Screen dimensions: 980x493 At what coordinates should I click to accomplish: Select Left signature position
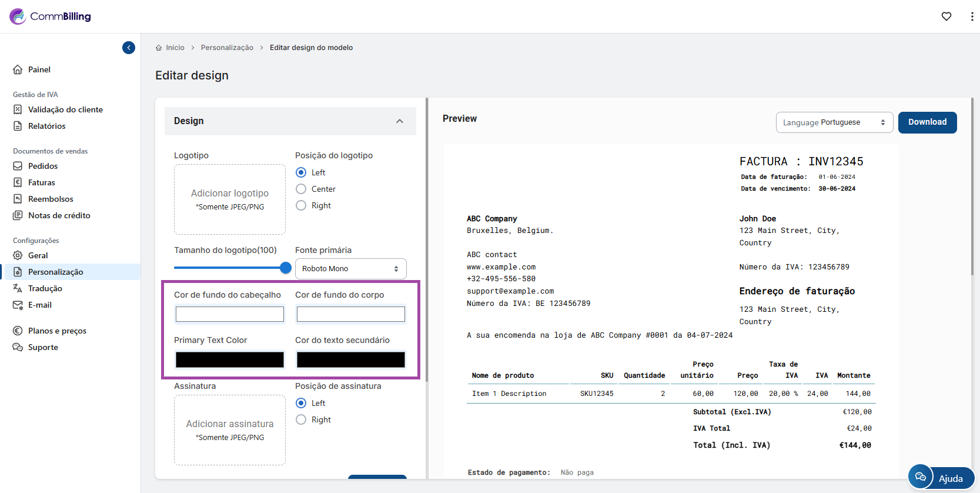pyautogui.click(x=301, y=403)
